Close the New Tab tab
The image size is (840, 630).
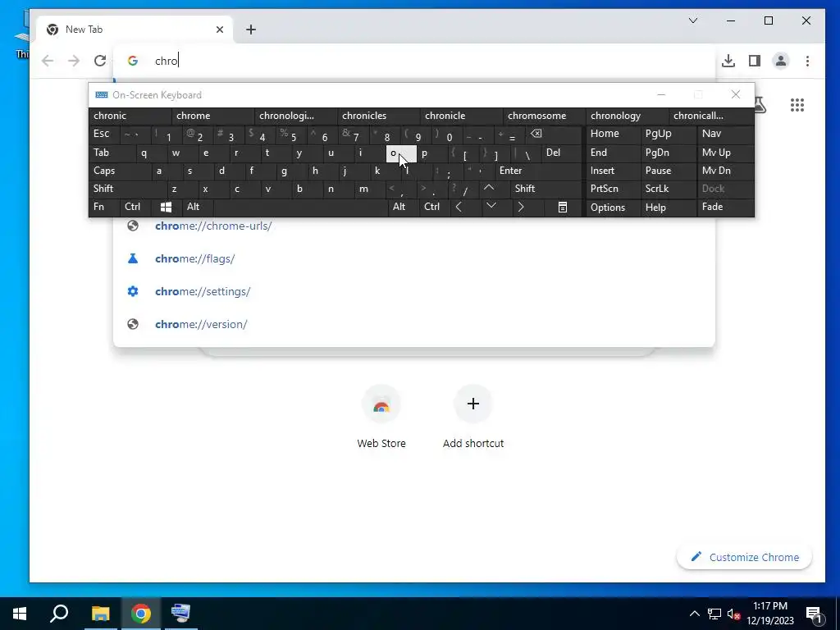(x=220, y=30)
